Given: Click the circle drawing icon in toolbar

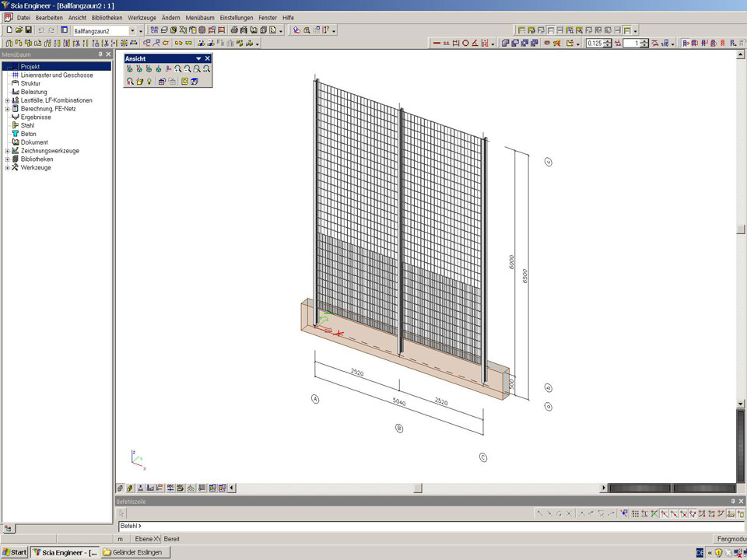Looking at the screenshot, I should 465,44.
